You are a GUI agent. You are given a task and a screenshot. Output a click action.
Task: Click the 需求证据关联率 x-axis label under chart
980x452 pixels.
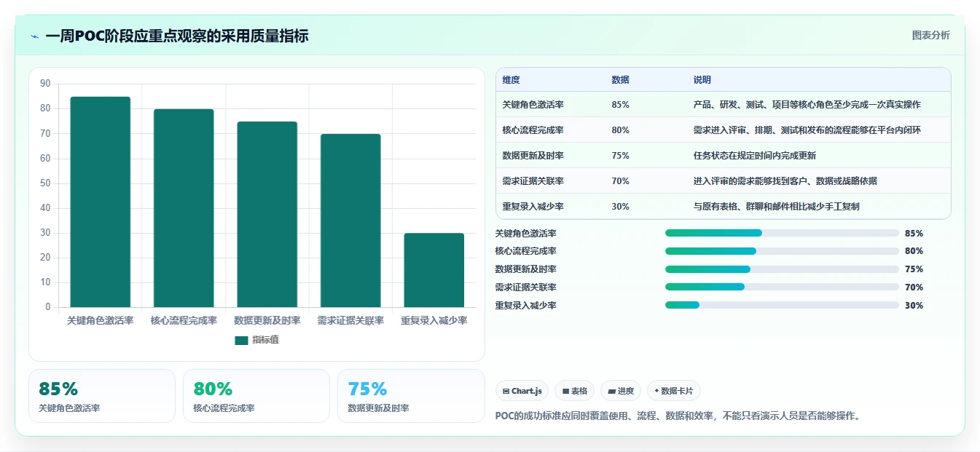click(350, 320)
